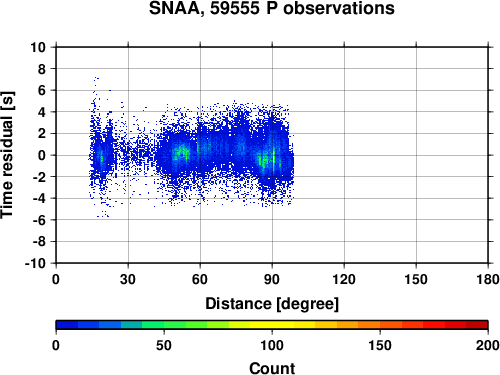Click the orange colorbar segment near 150
The height and width of the screenshot is (375, 500).
tap(380, 325)
